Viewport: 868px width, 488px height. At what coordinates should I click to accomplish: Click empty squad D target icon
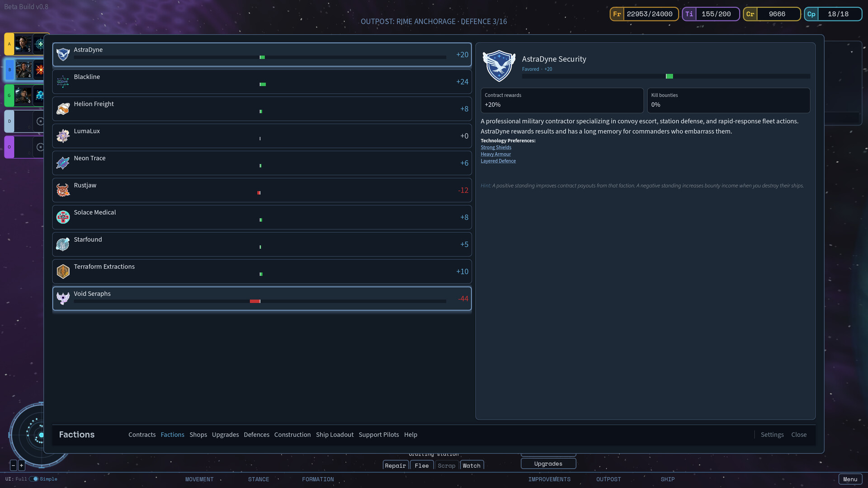pos(40,121)
